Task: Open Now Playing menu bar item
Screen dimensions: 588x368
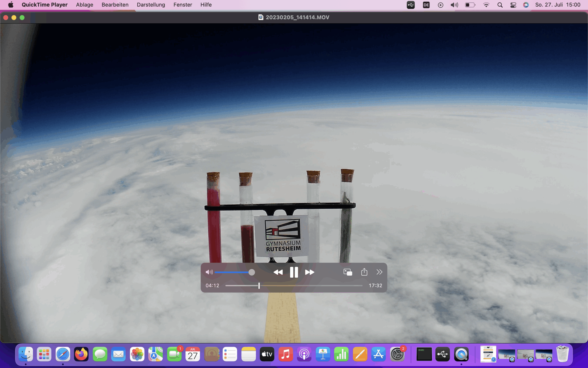Action: point(440,5)
